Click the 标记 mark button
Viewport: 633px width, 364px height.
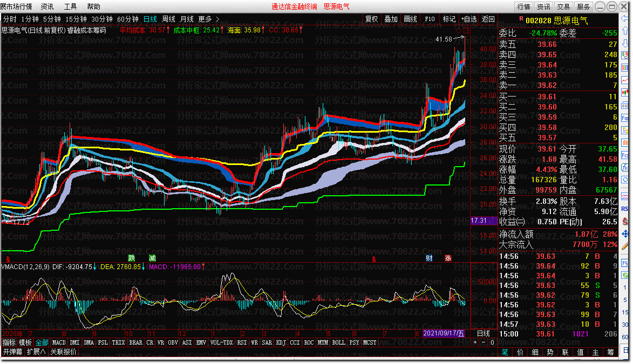point(449,19)
